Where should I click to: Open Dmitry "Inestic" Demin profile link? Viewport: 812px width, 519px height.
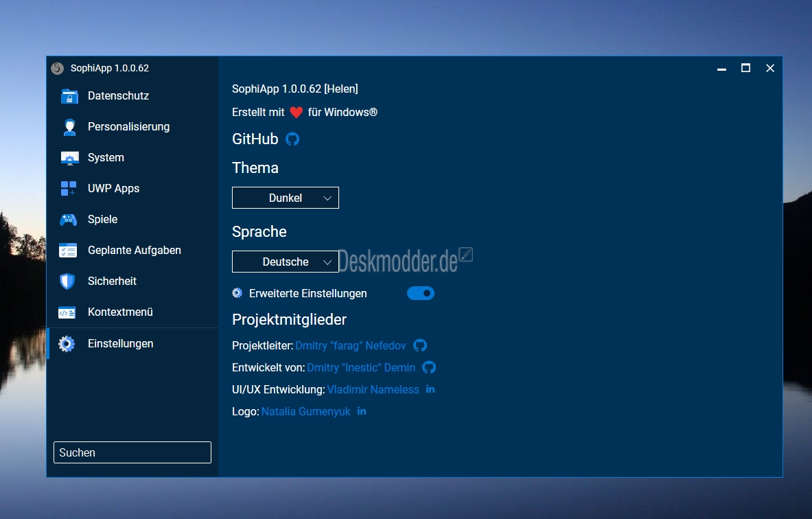[361, 368]
